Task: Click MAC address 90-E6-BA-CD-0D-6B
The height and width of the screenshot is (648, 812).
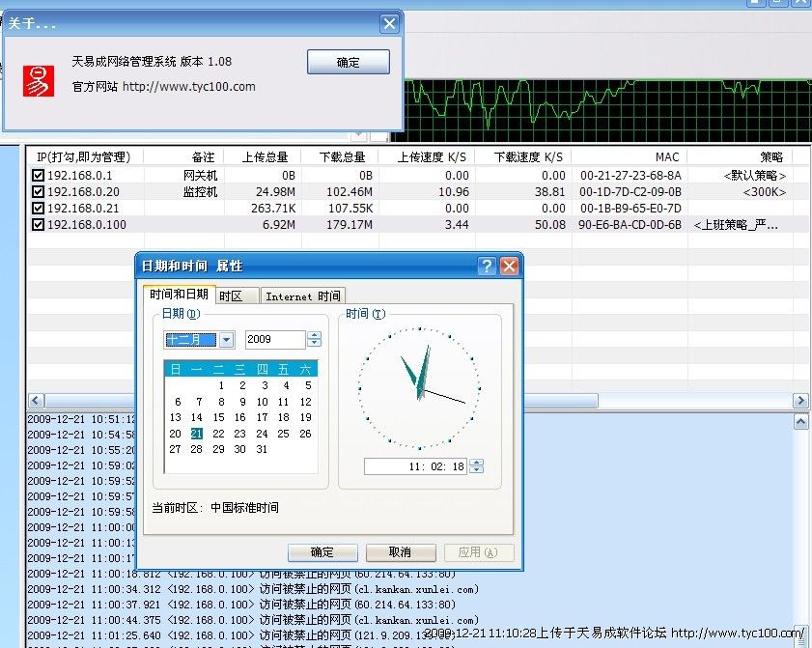Action: click(x=630, y=225)
